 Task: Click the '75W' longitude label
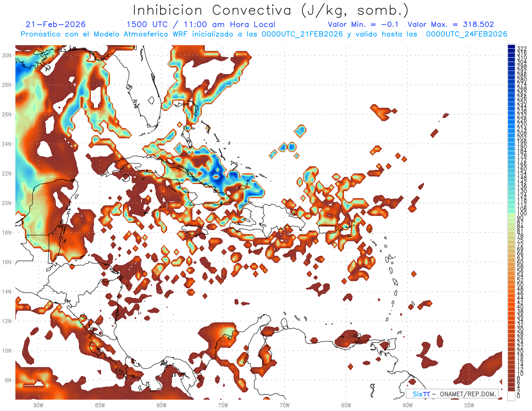[223, 405]
